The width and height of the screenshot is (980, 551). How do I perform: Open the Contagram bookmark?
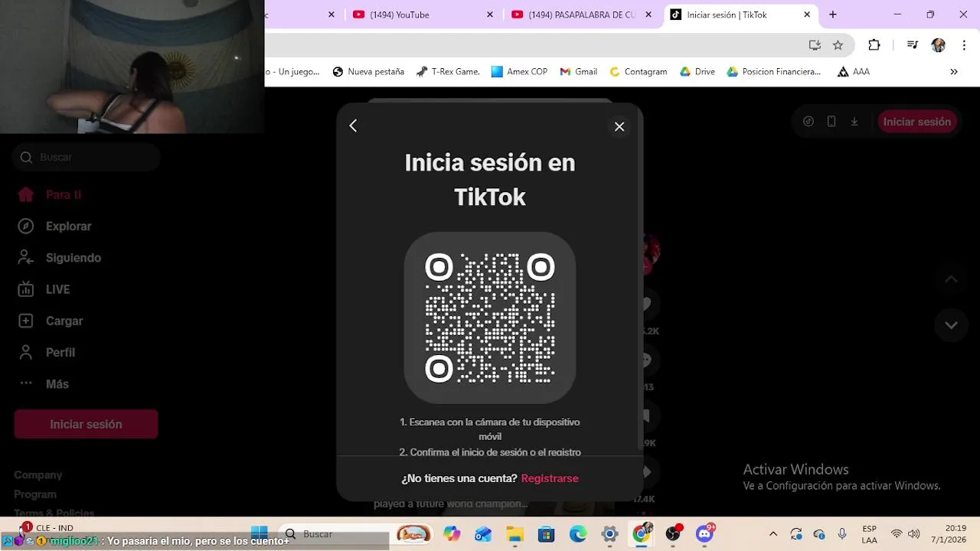638,71
